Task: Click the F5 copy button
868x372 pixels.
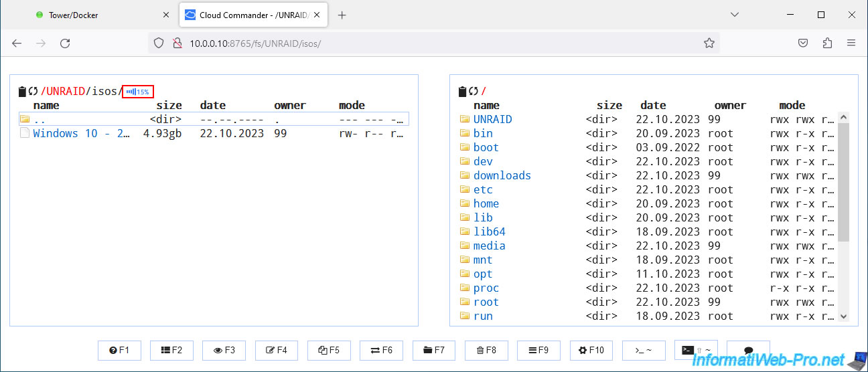Action: pos(329,350)
